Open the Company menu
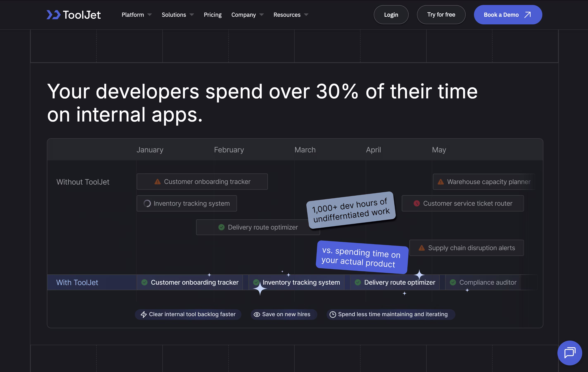This screenshot has height=372, width=588. click(x=247, y=15)
